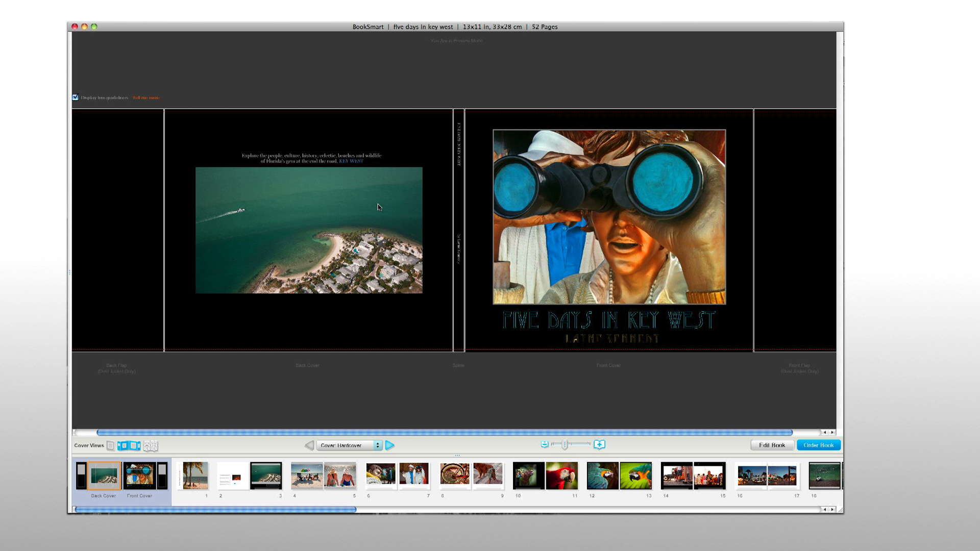The width and height of the screenshot is (980, 551).
Task: Uncheck Display trim guidelines checkbox
Action: [x=76, y=97]
